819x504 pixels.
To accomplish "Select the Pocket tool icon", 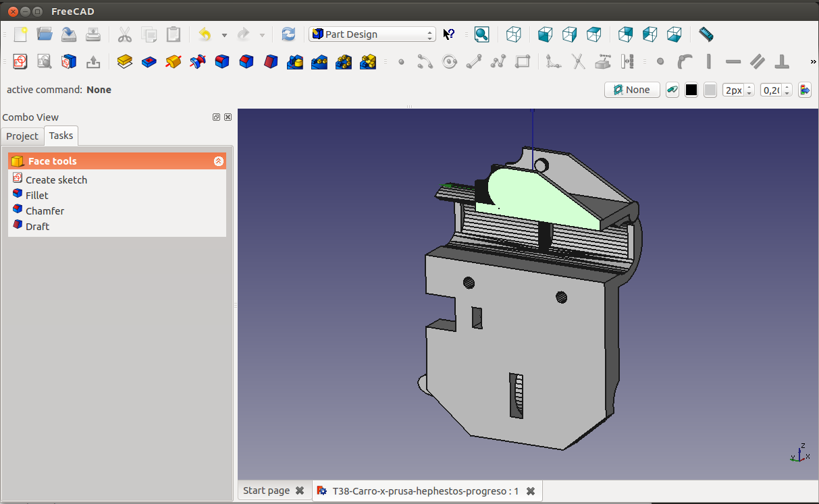I will point(149,62).
